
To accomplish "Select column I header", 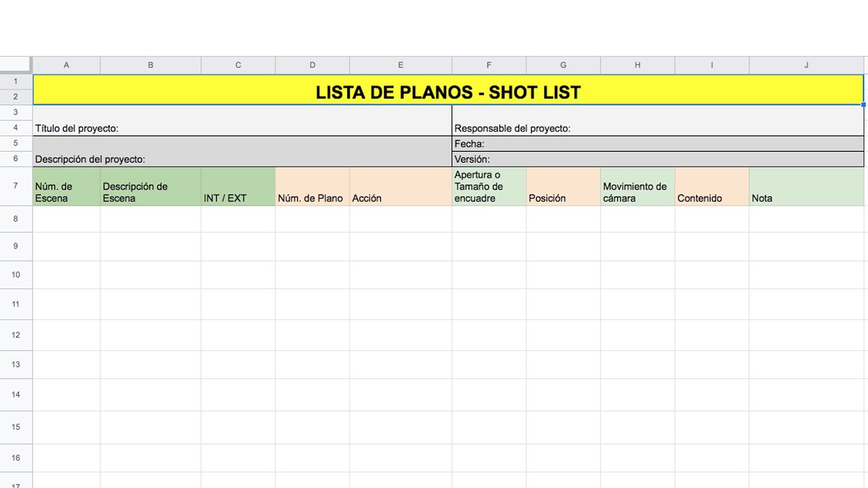I will [712, 65].
